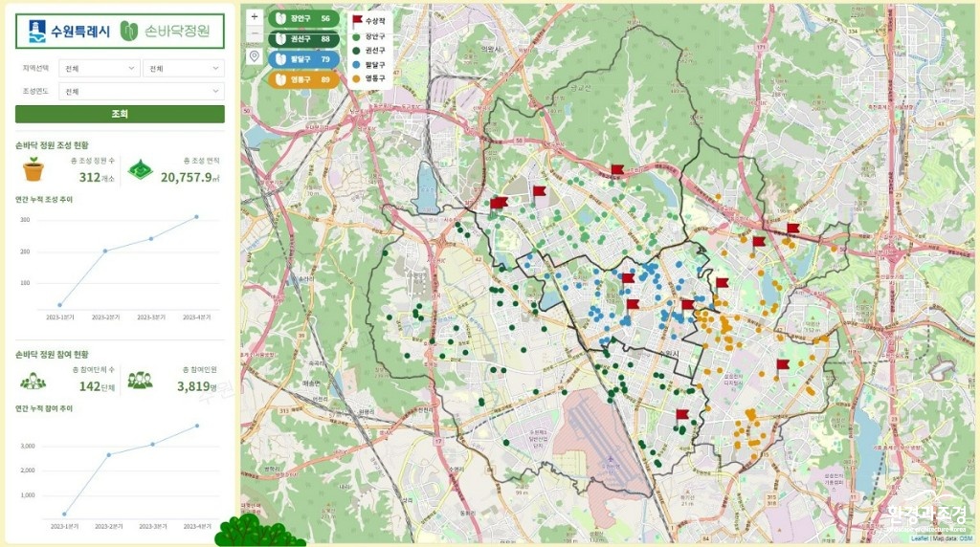
Task: Zoom in on the map
Action: (255, 17)
